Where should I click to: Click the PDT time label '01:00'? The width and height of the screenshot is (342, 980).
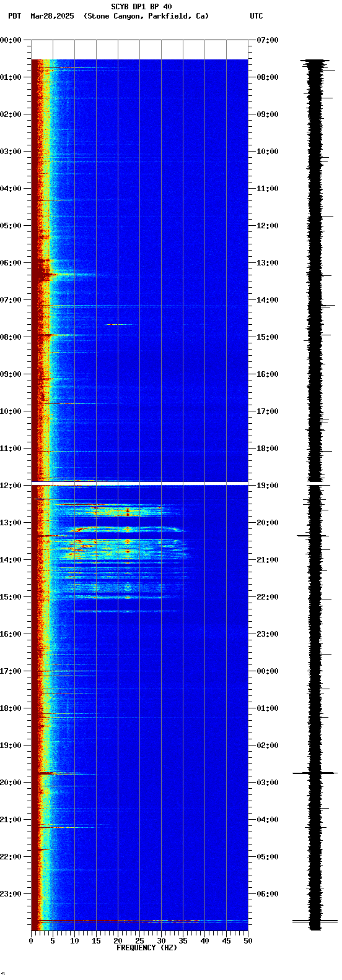coord(11,77)
